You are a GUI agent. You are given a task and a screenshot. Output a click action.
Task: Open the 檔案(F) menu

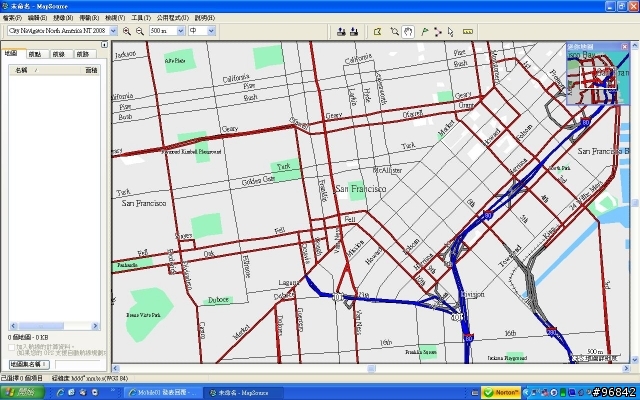12,18
